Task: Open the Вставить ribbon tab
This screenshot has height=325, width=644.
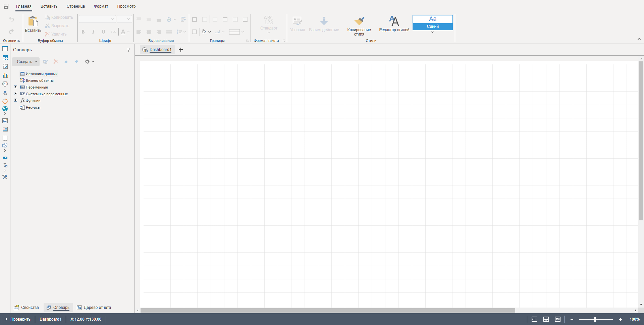Action: click(x=49, y=6)
